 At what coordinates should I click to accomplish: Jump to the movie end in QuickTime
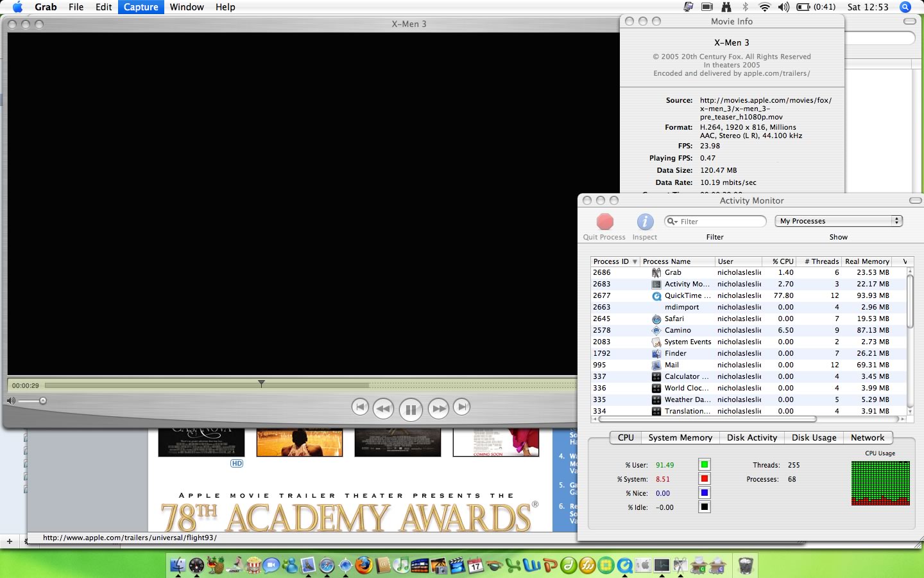tap(461, 407)
